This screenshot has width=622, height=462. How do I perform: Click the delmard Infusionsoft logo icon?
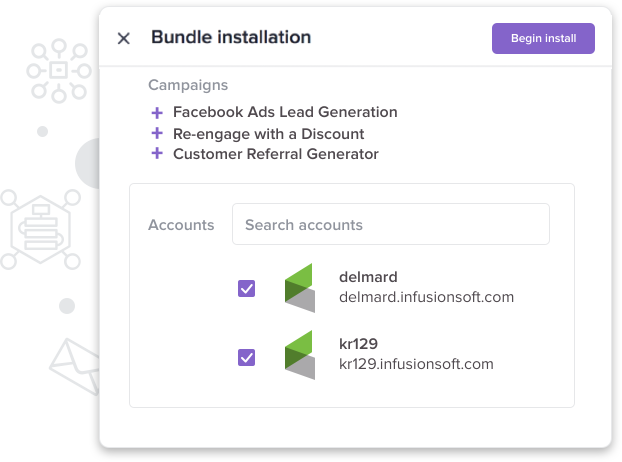[300, 288]
